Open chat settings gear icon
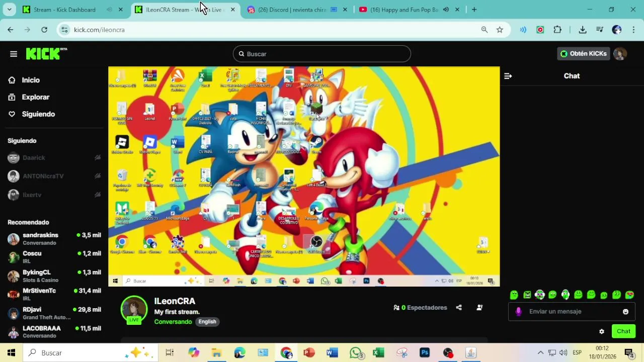644x362 pixels. 601,331
